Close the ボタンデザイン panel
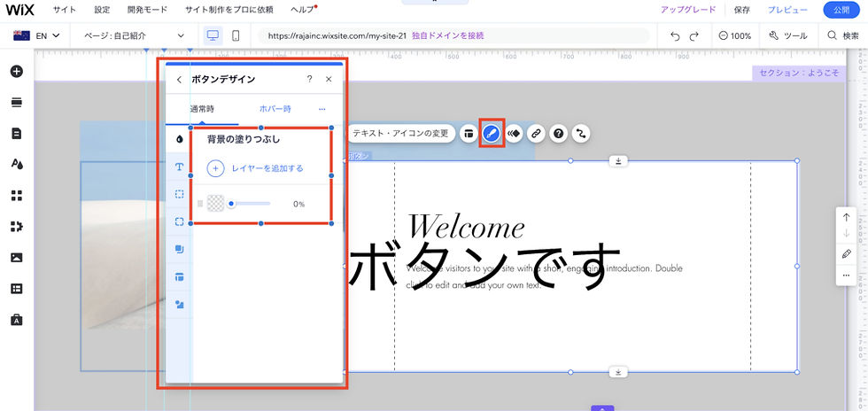This screenshot has width=868, height=411. [329, 80]
